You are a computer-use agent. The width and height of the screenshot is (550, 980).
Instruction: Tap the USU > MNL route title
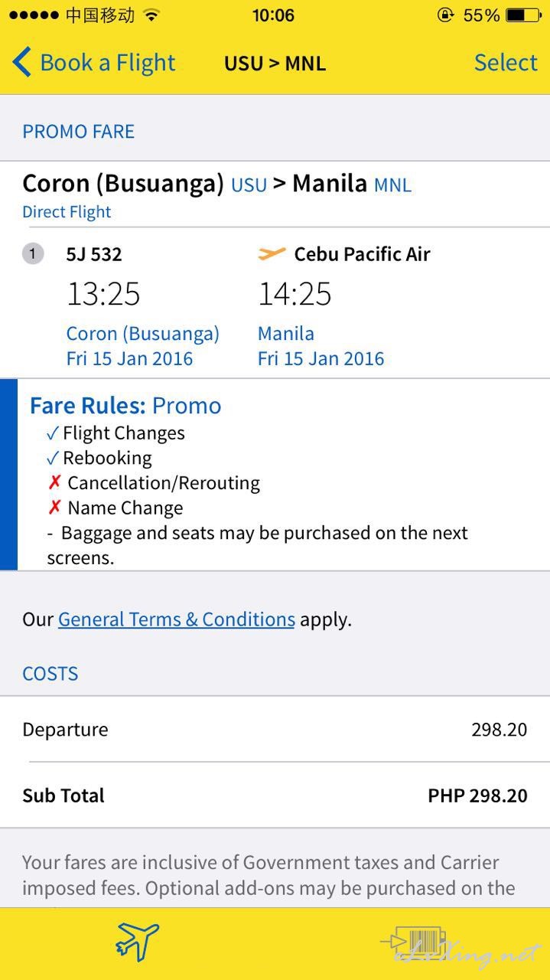click(x=275, y=64)
